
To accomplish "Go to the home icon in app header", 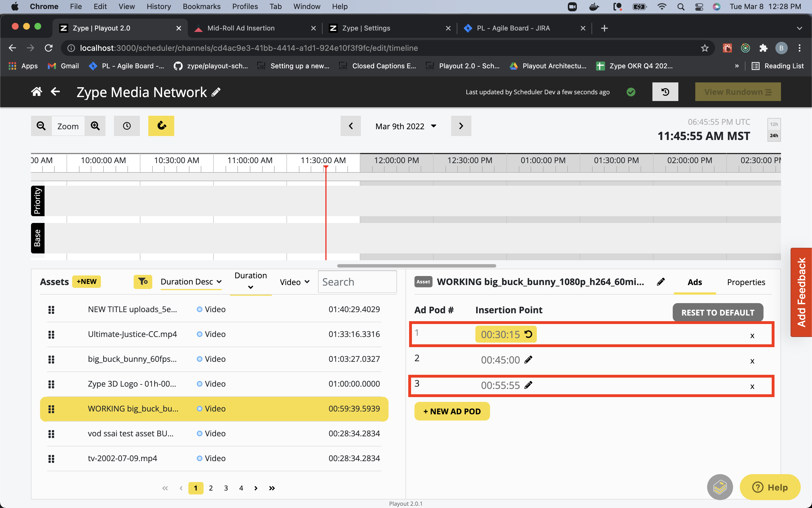I will pos(37,92).
